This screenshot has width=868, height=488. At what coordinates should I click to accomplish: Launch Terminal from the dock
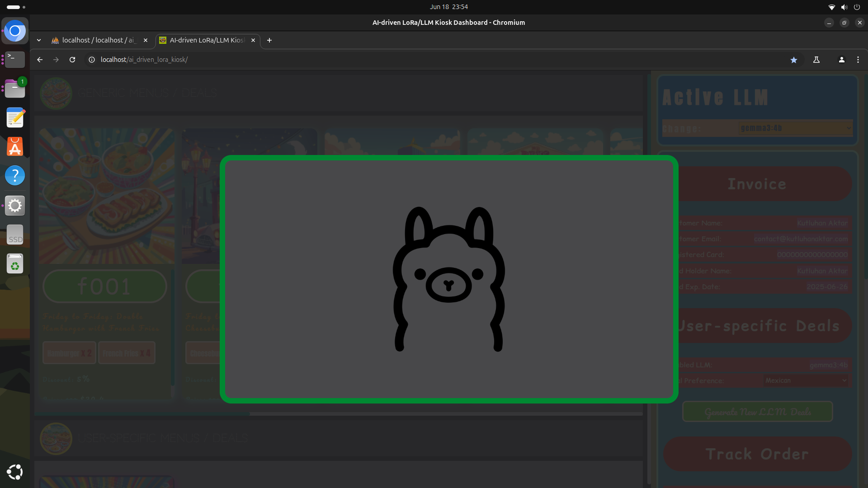pyautogui.click(x=15, y=60)
